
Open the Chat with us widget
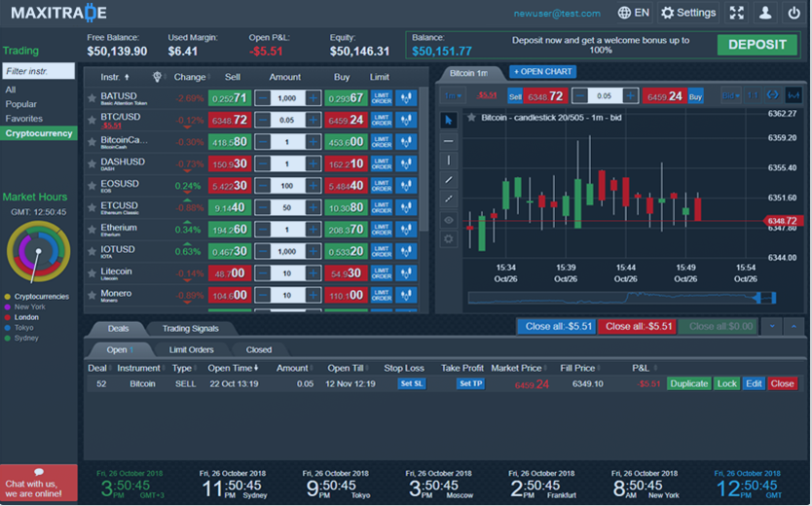point(38,484)
